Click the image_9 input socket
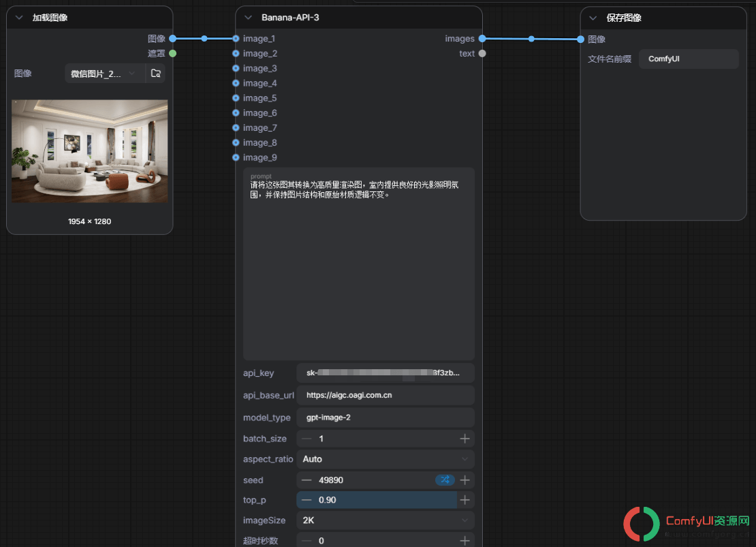Screen dimensions: 756x547 click(x=236, y=157)
